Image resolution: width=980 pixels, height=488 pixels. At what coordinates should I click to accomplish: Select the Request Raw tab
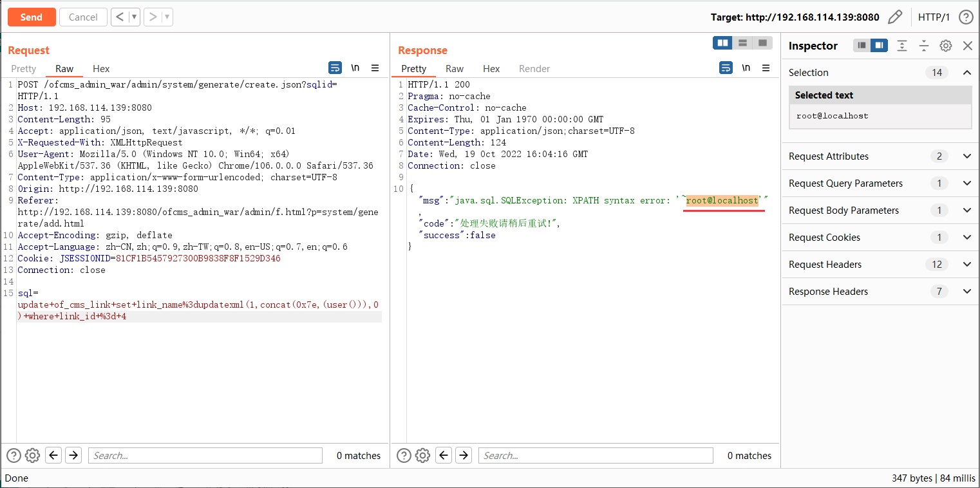coord(64,69)
